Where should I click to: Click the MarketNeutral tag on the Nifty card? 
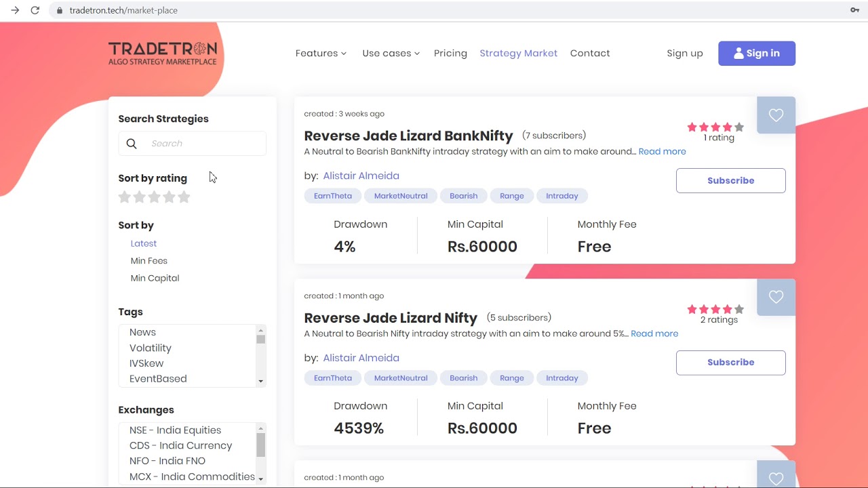pos(401,378)
